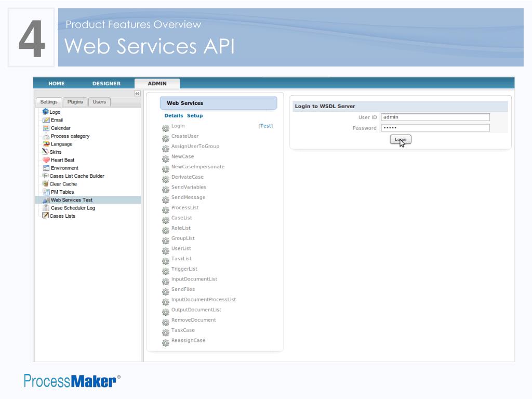Click the Environment icon
Image resolution: width=532 pixels, height=399 pixels.
click(x=46, y=168)
